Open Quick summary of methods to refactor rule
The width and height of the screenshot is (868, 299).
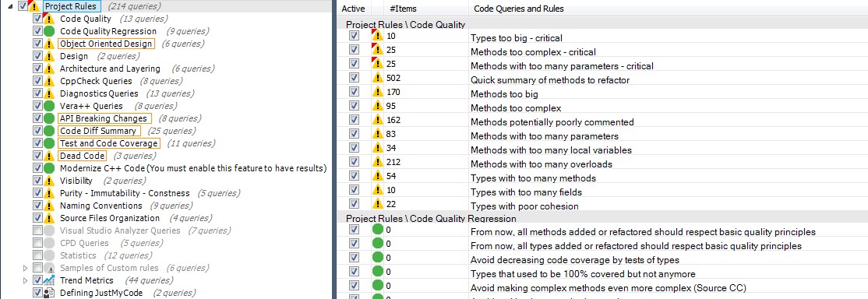tap(549, 80)
